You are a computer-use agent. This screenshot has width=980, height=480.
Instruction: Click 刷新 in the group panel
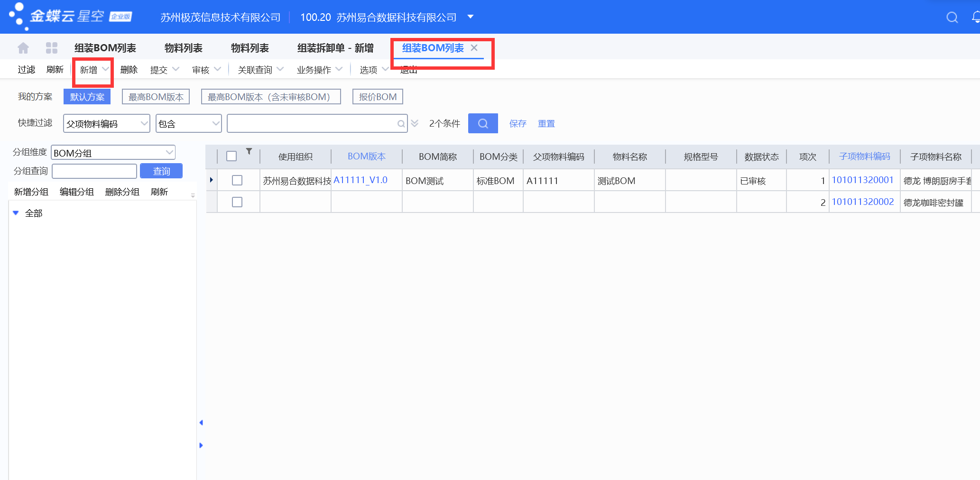tap(159, 192)
